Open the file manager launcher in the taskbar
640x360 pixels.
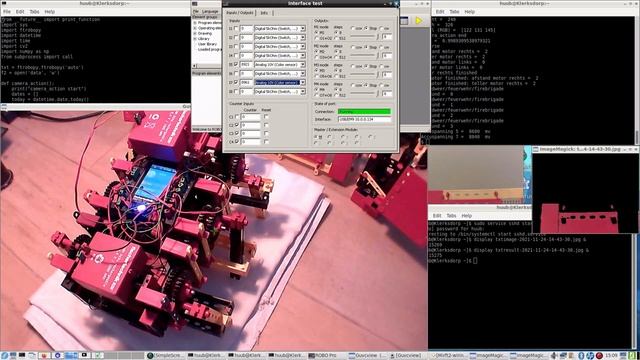[x=32, y=356]
